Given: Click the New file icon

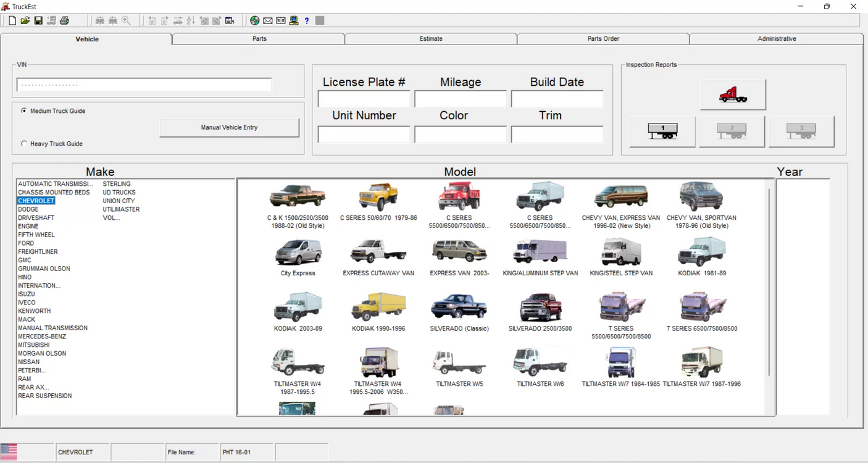Looking at the screenshot, I should 12,20.
